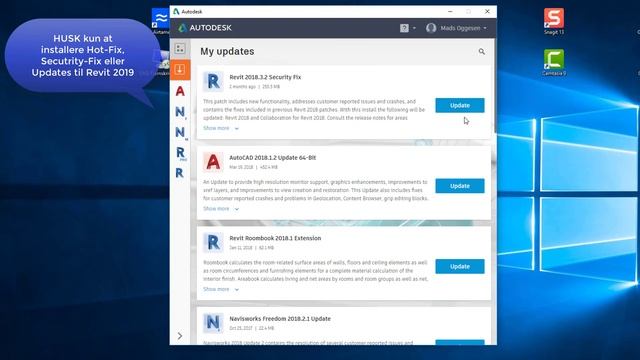Open Camtasia 9 desktop shortcut
The width and height of the screenshot is (640, 360).
coord(553,62)
